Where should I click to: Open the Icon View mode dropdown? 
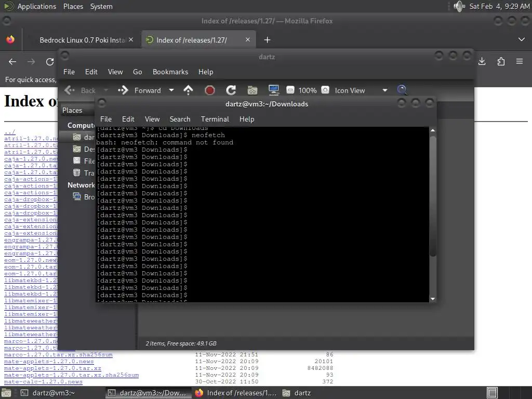(x=361, y=90)
